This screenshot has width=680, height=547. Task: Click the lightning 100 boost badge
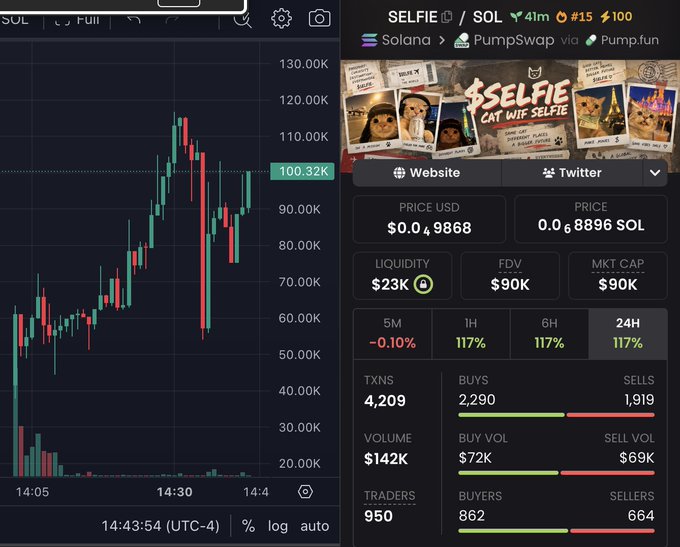616,17
